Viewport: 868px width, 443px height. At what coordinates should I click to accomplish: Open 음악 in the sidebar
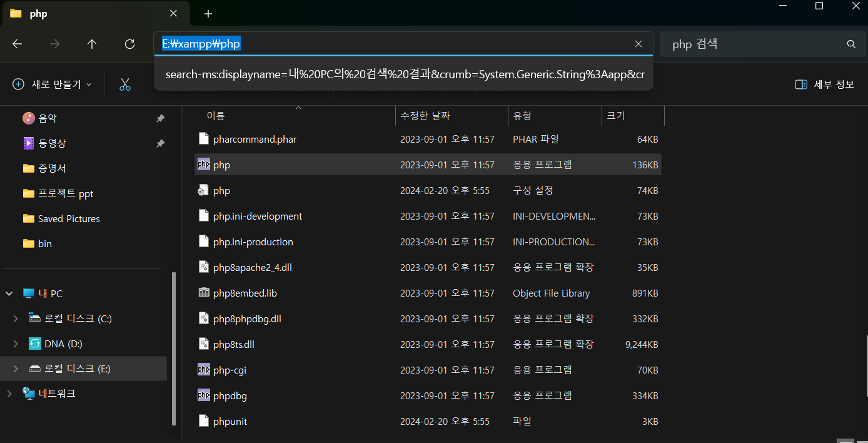tap(48, 118)
